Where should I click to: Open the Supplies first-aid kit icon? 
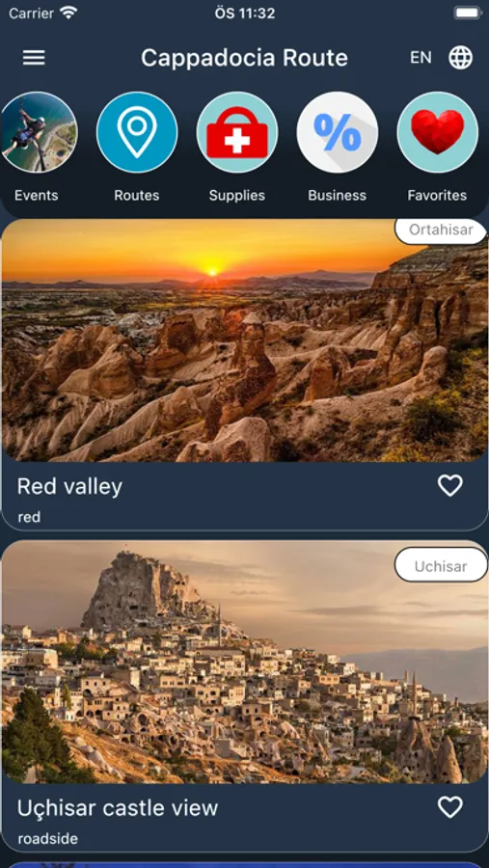pyautogui.click(x=237, y=132)
